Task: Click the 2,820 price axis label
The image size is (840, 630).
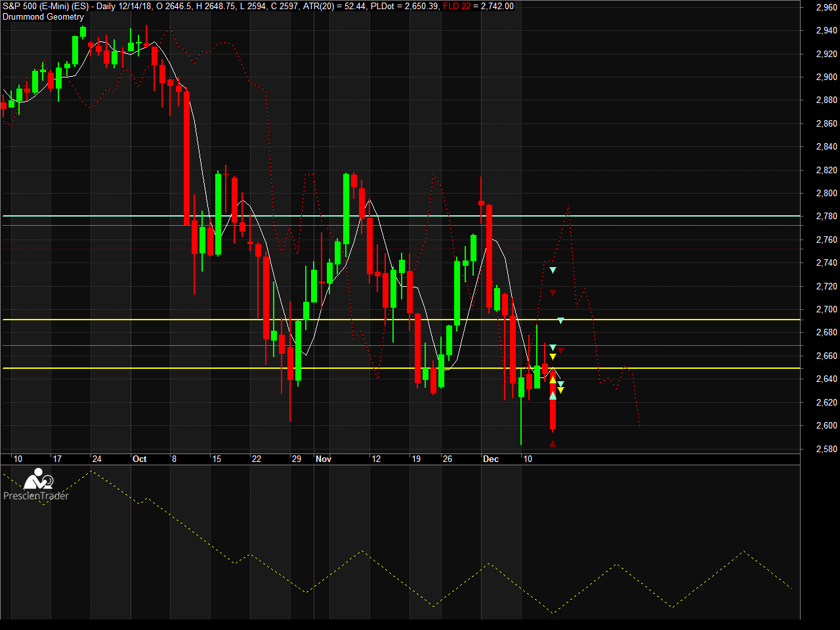Action: 826,170
